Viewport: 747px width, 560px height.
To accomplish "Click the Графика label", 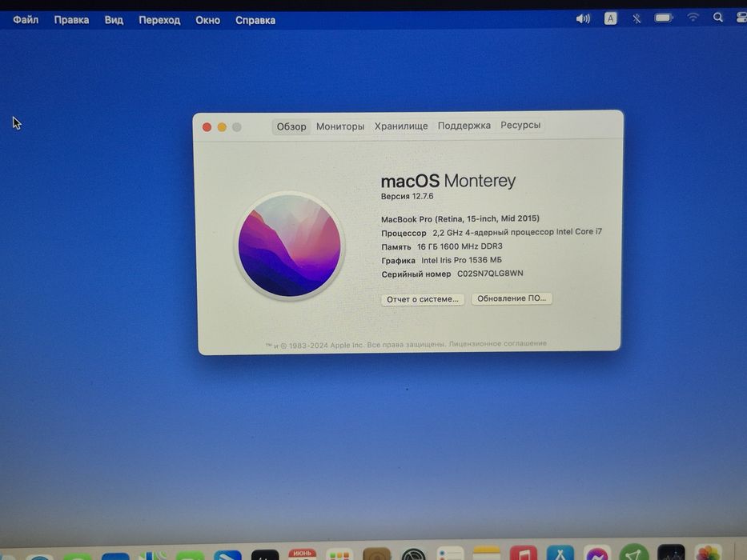I will click(398, 261).
